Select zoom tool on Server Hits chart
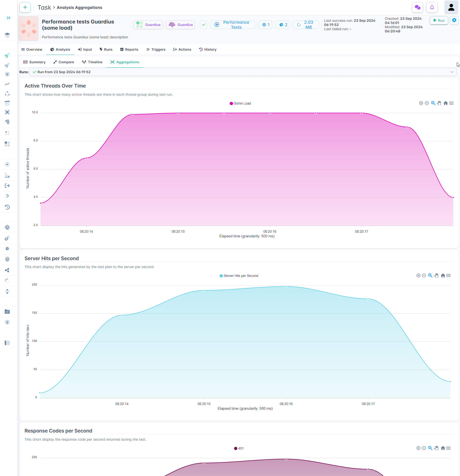This screenshot has width=460, height=476. click(x=430, y=275)
